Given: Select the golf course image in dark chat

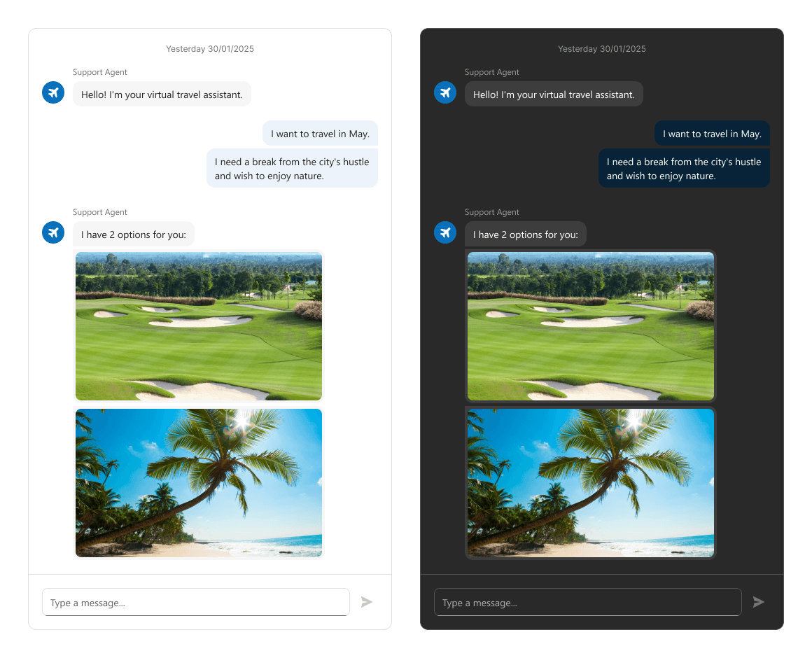Looking at the screenshot, I should (x=591, y=325).
